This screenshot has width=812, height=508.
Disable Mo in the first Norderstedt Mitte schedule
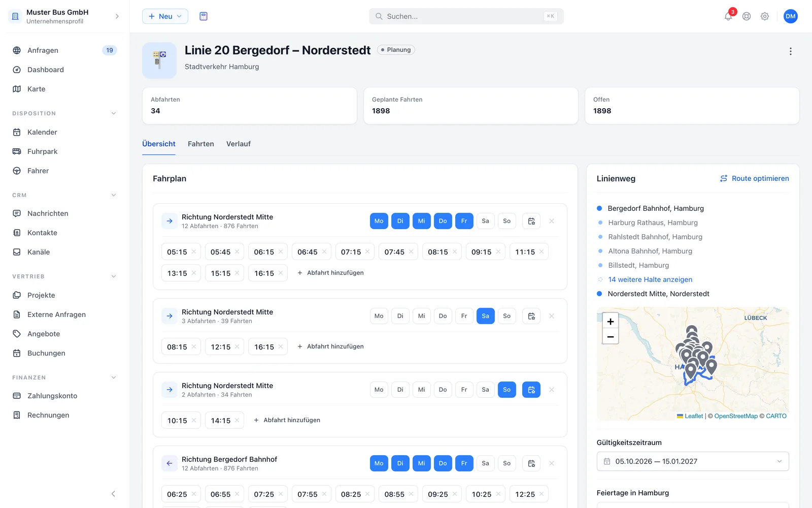[x=379, y=221]
